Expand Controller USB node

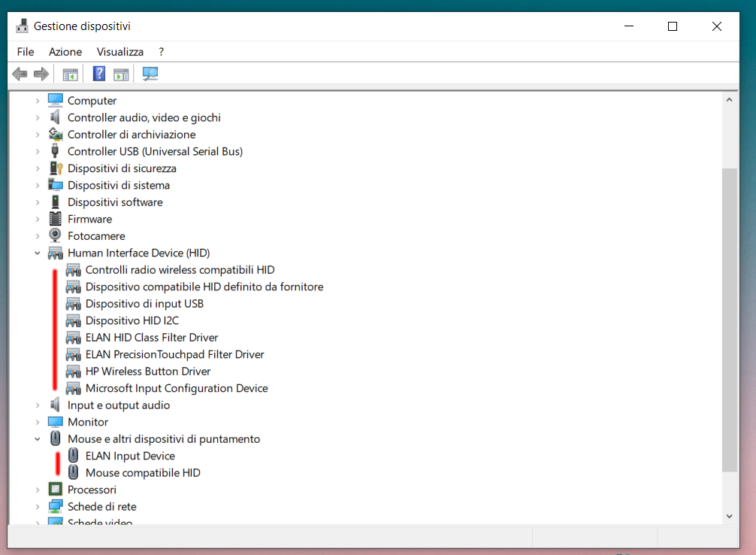point(38,152)
